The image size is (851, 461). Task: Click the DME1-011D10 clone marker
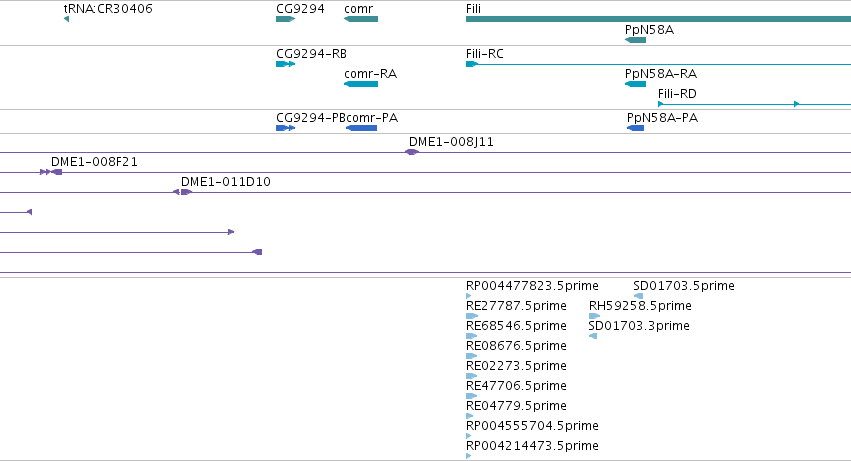coord(182,192)
